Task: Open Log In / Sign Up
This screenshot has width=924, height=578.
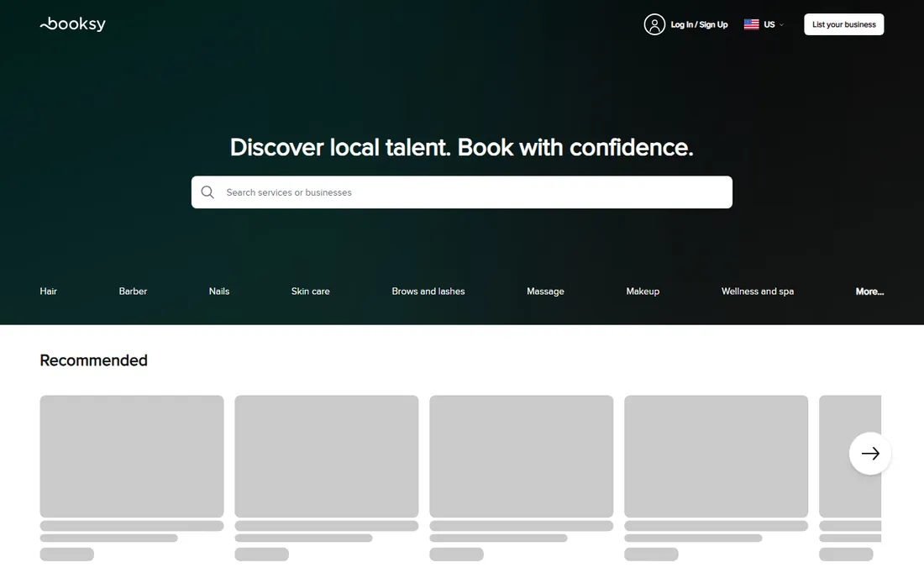Action: [x=699, y=24]
